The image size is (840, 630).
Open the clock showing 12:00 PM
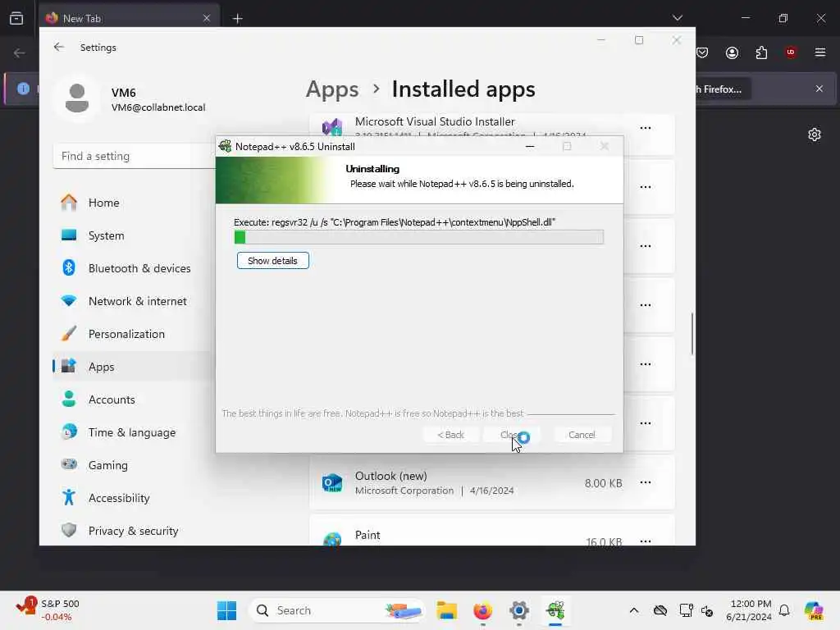pos(749,610)
